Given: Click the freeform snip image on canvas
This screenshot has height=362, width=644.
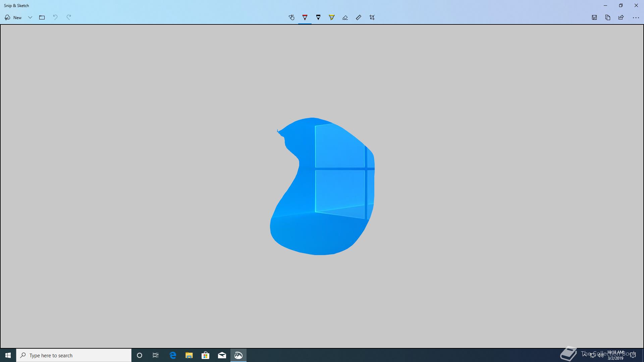Looking at the screenshot, I should coord(322,186).
